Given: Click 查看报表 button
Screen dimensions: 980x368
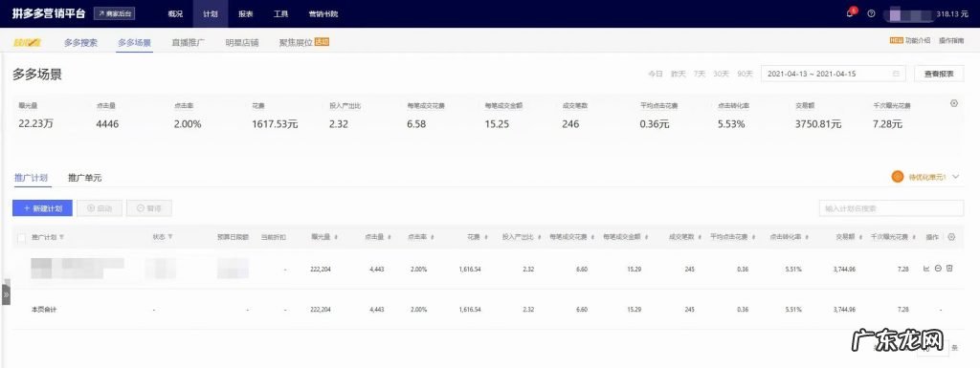Looking at the screenshot, I should coord(939,74).
